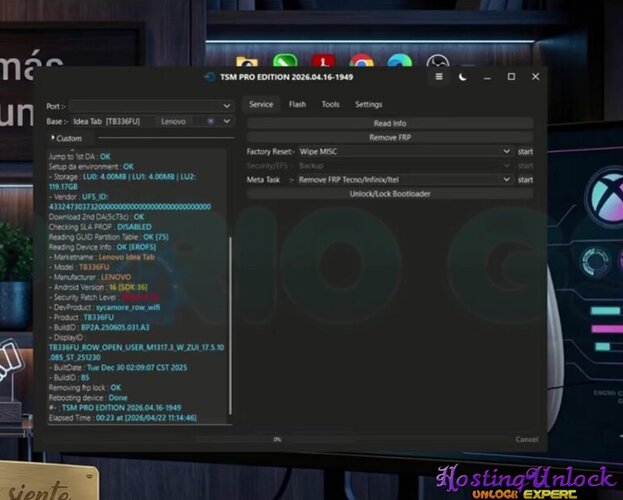Click the Storage LU0/LU1 info line
Screen dimensions: 623x500
click(122, 182)
